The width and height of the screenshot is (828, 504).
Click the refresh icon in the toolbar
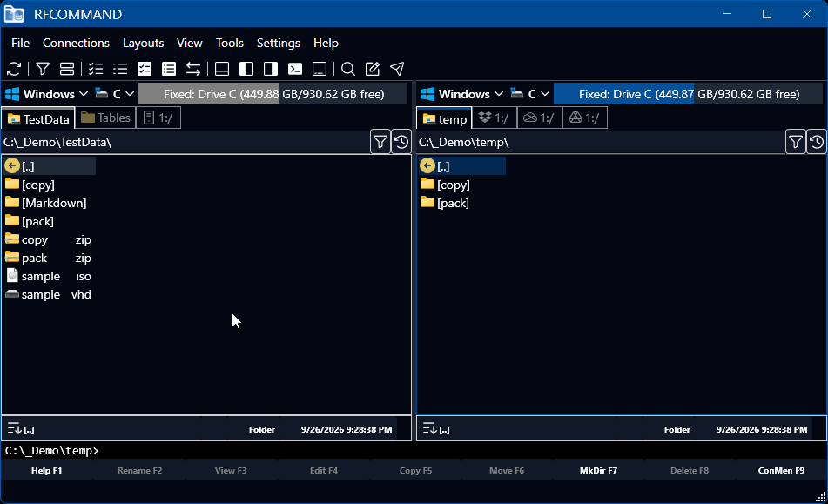[14, 69]
